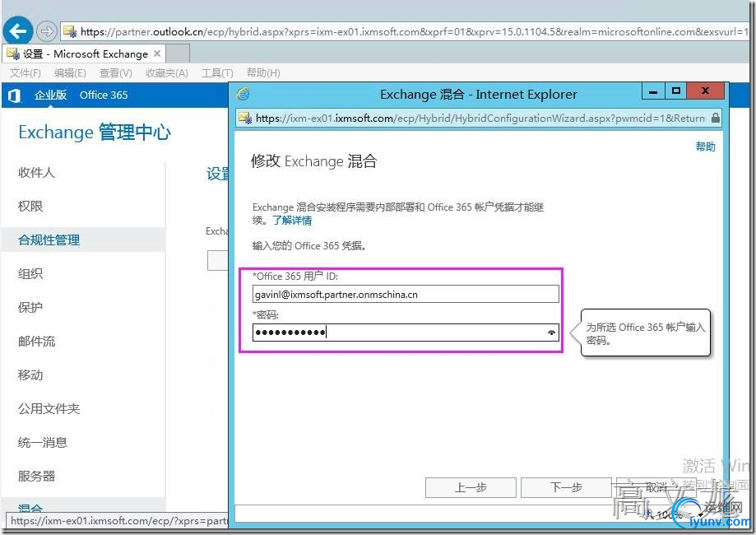Image resolution: width=756 pixels, height=535 pixels.
Task: Click the lock icon in popup address bar
Action: (715, 118)
